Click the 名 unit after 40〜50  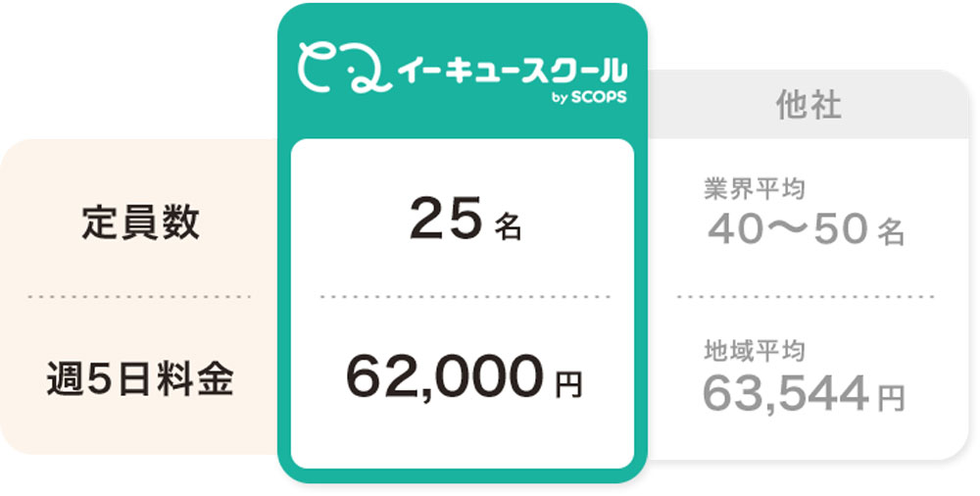click(x=890, y=233)
